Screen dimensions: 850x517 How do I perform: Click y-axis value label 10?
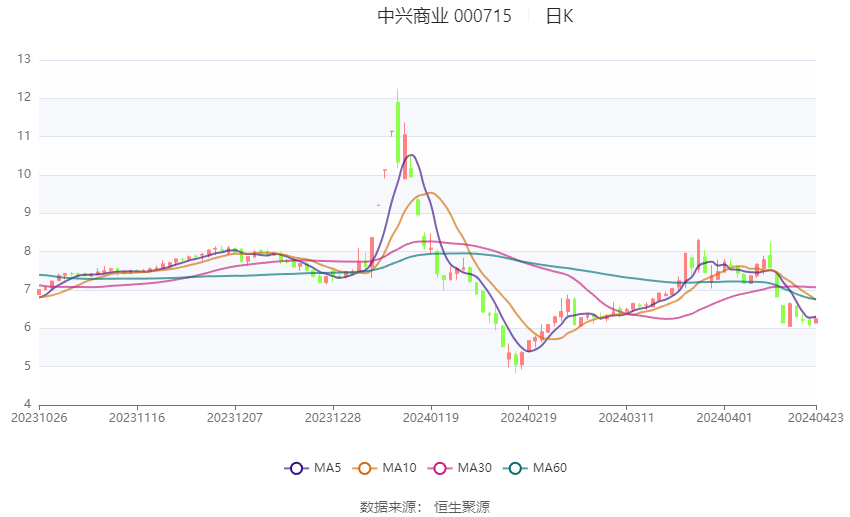[x=24, y=175]
